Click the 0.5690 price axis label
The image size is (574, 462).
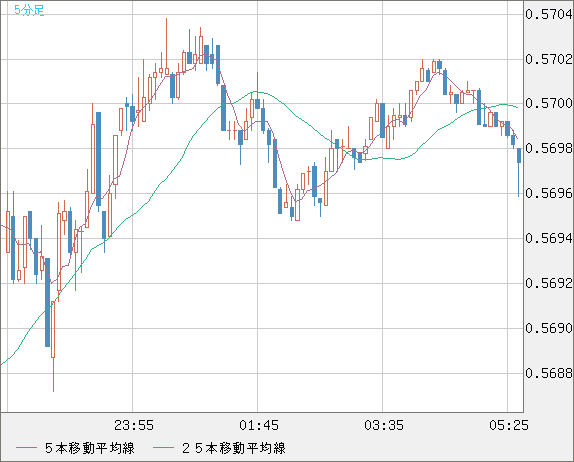pyautogui.click(x=549, y=328)
